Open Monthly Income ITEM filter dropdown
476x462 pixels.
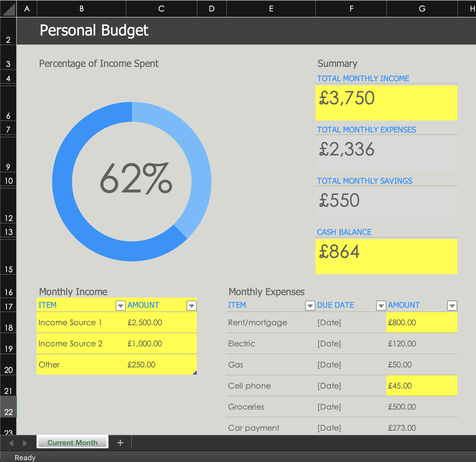(120, 306)
